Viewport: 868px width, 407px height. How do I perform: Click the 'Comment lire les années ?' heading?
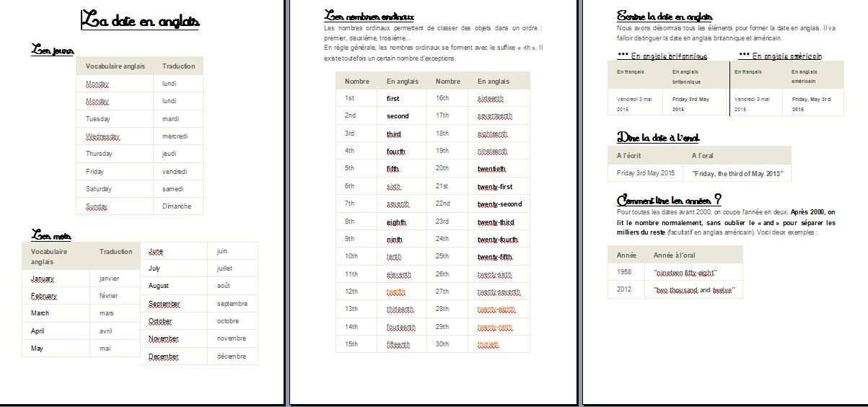coord(670,200)
